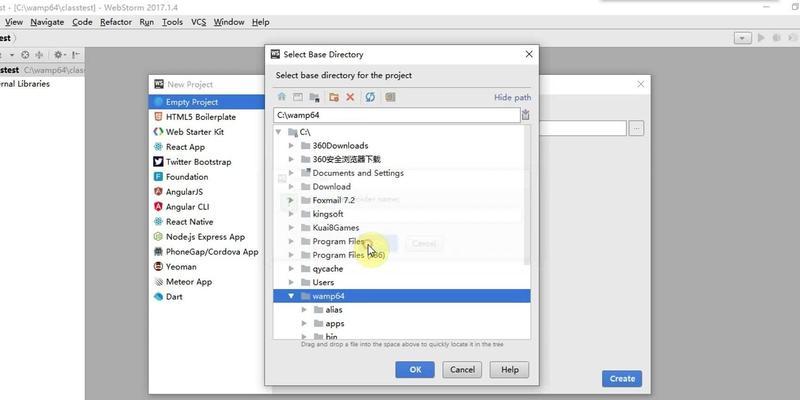Toggle show hidden files icon
800x400 pixels.
[390, 97]
